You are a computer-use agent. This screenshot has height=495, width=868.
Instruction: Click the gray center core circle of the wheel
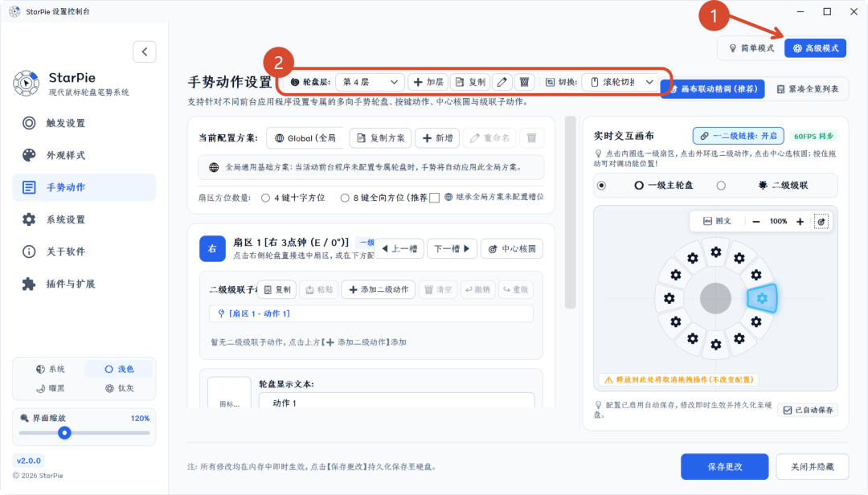pyautogui.click(x=716, y=298)
